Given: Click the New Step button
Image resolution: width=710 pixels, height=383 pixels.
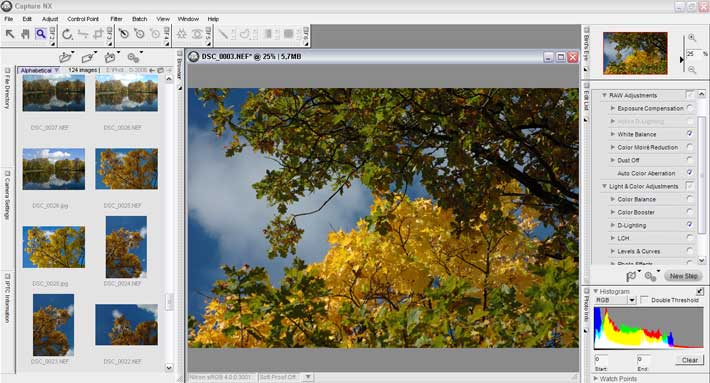Looking at the screenshot, I should click(x=683, y=276).
